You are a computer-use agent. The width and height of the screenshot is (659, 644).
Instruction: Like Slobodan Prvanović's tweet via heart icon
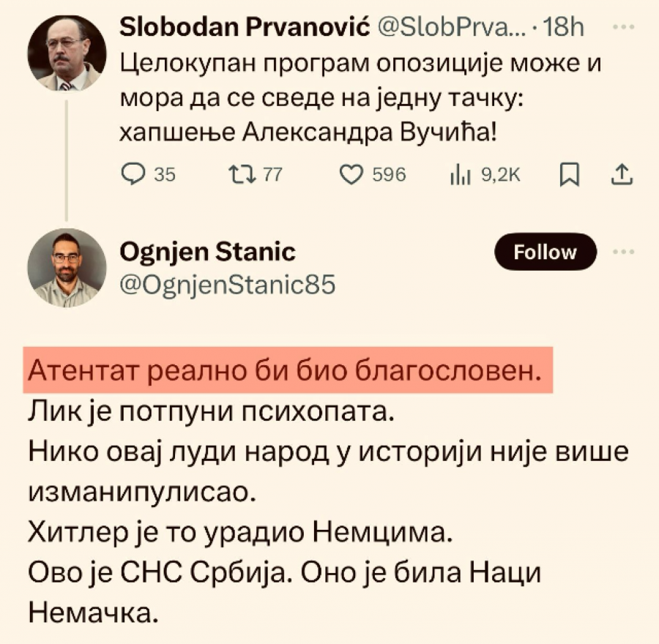[x=353, y=174]
